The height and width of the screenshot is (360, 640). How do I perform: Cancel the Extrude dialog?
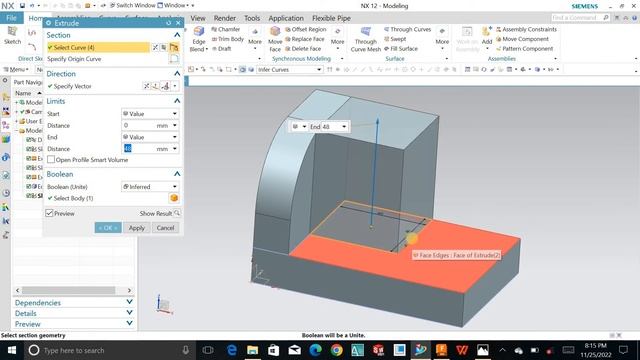[x=165, y=228]
